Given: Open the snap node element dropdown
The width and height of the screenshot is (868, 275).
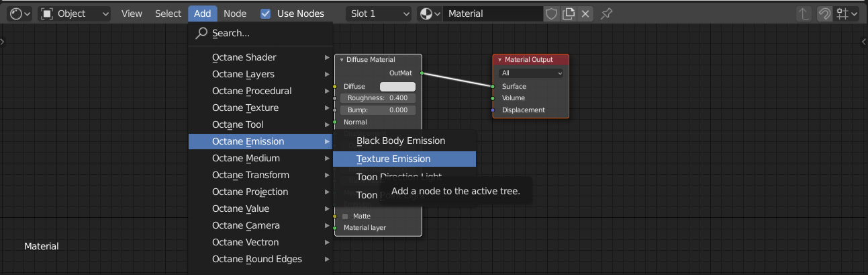Looking at the screenshot, I should tap(847, 13).
